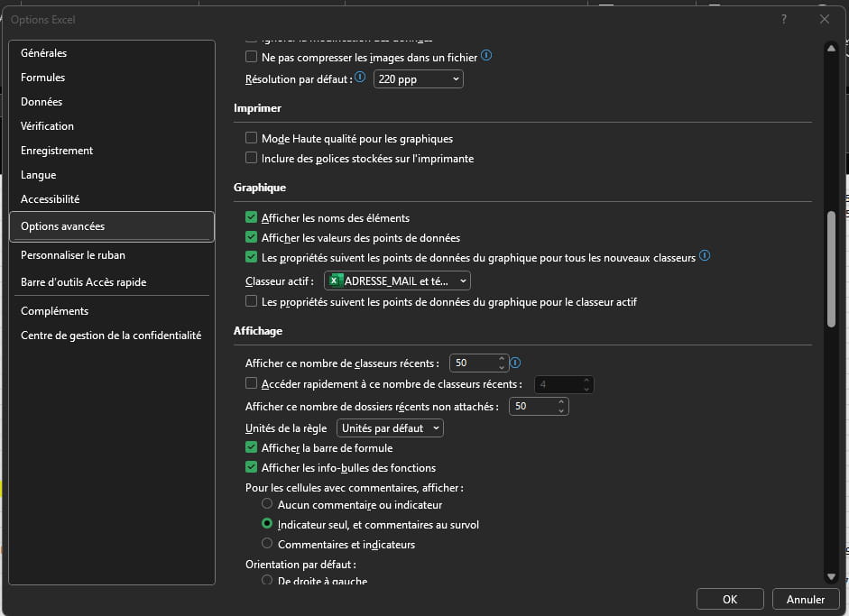Switch to 'Enregistrement' category

pyautogui.click(x=112, y=151)
